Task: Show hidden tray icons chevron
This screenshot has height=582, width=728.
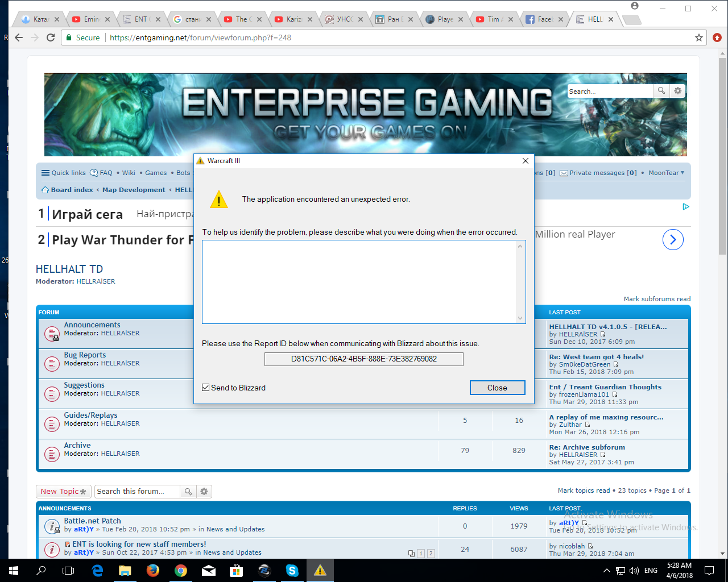Action: (x=606, y=571)
